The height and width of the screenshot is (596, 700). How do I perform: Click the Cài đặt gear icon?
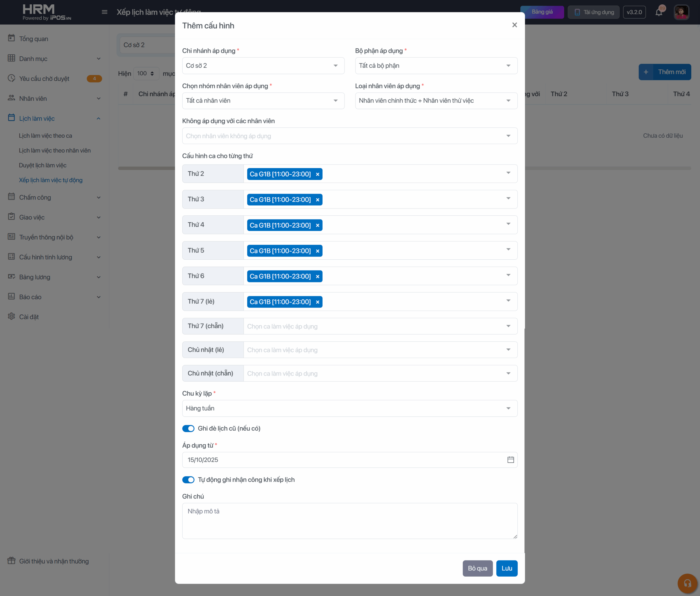pos(11,316)
